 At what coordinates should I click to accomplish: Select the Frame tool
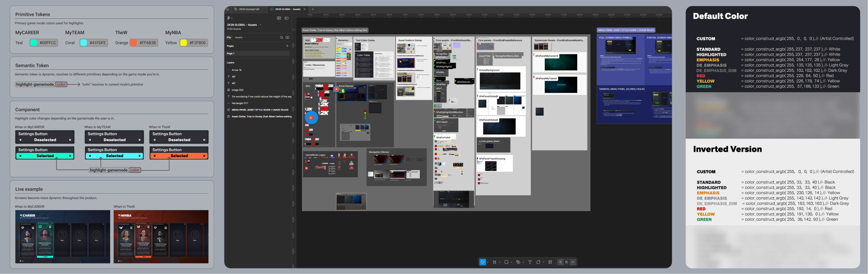[494, 262]
